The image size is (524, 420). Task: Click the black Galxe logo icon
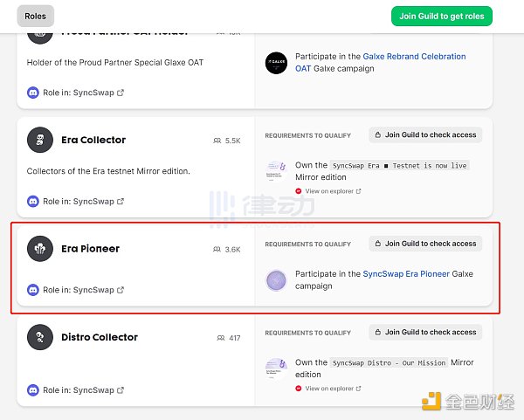(x=277, y=63)
